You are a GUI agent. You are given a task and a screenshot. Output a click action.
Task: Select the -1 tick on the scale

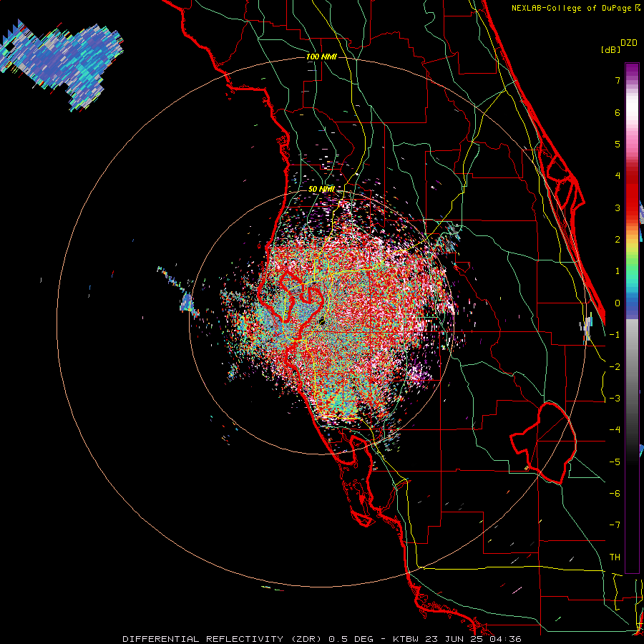pyautogui.click(x=615, y=335)
